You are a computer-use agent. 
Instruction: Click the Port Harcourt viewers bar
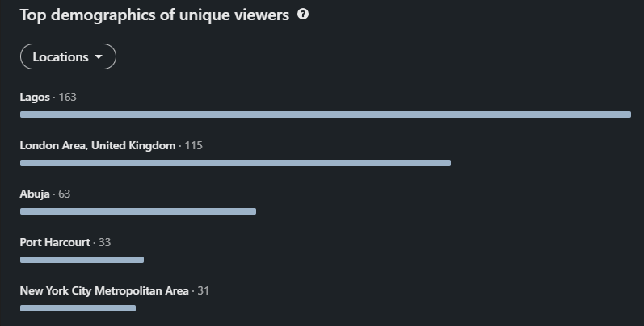coord(82,260)
